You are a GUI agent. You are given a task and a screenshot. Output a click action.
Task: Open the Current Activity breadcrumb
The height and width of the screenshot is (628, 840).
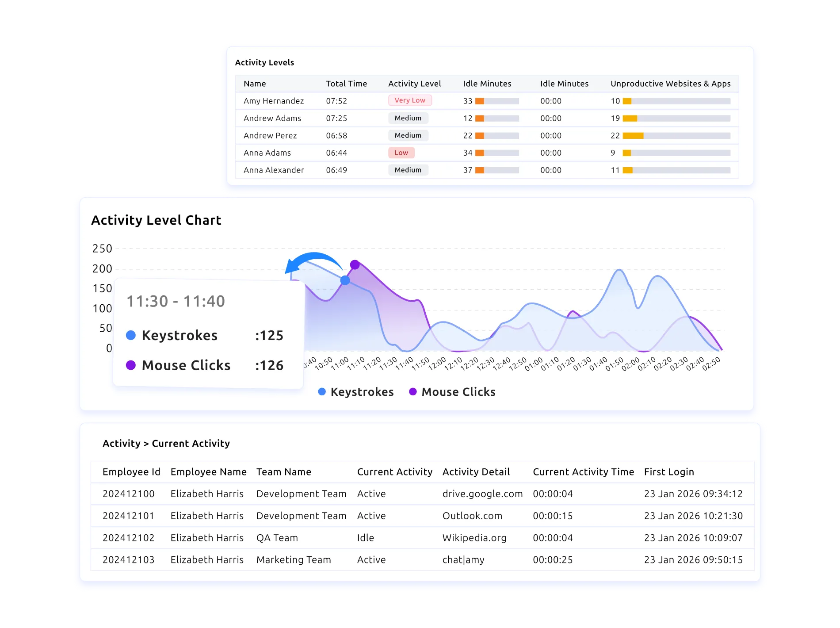pos(191,443)
